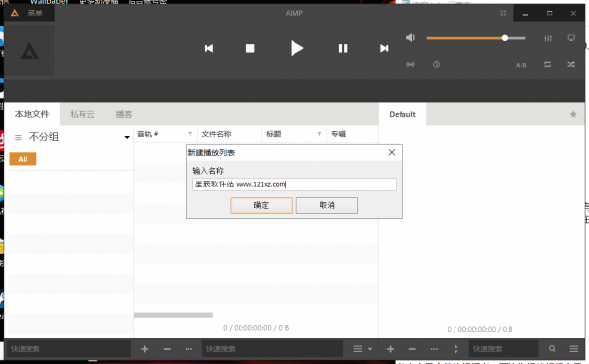Click the favorites star icon

tap(573, 114)
